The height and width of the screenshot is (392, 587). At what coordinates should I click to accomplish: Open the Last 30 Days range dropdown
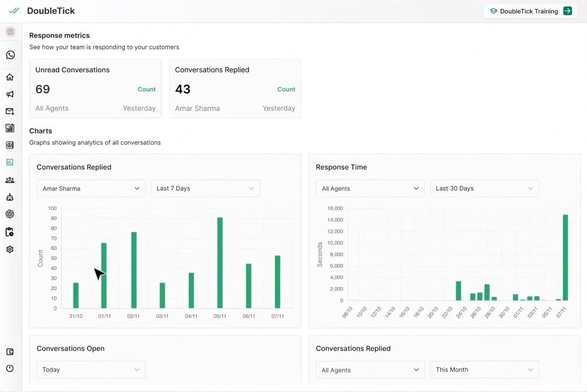484,189
